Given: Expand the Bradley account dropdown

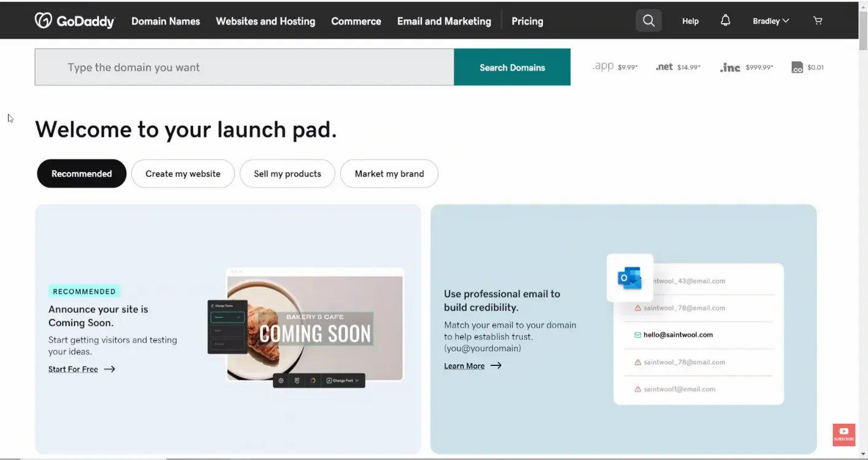Looking at the screenshot, I should pos(771,21).
